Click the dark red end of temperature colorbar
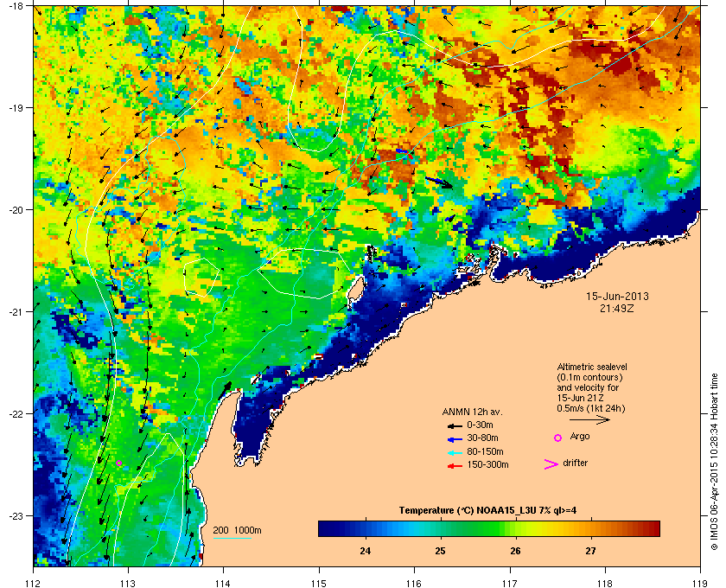 (x=653, y=528)
